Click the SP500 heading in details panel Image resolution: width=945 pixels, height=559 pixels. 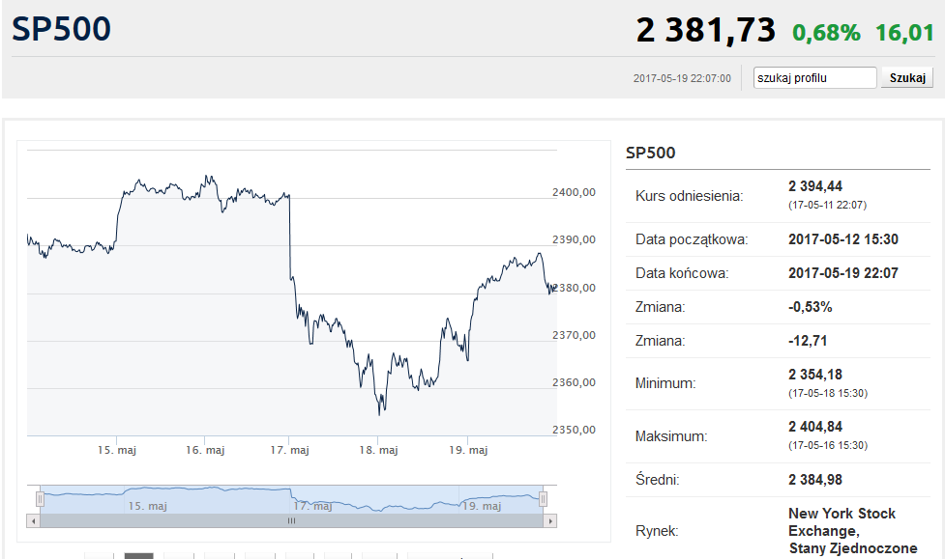point(650,152)
